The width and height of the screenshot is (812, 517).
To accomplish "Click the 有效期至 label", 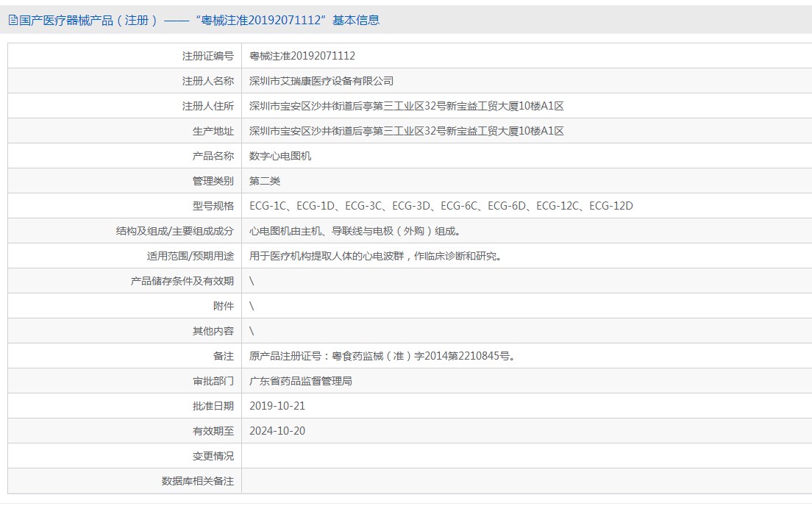I will [x=213, y=431].
